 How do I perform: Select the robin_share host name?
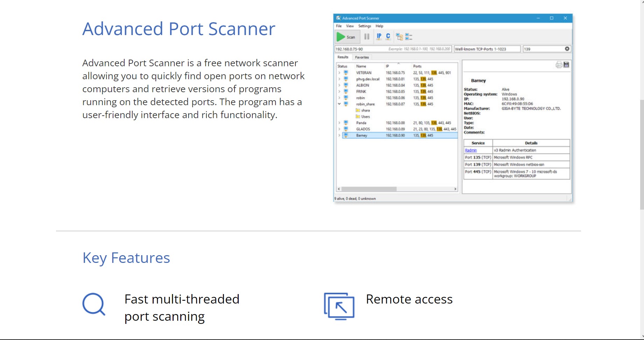(365, 104)
